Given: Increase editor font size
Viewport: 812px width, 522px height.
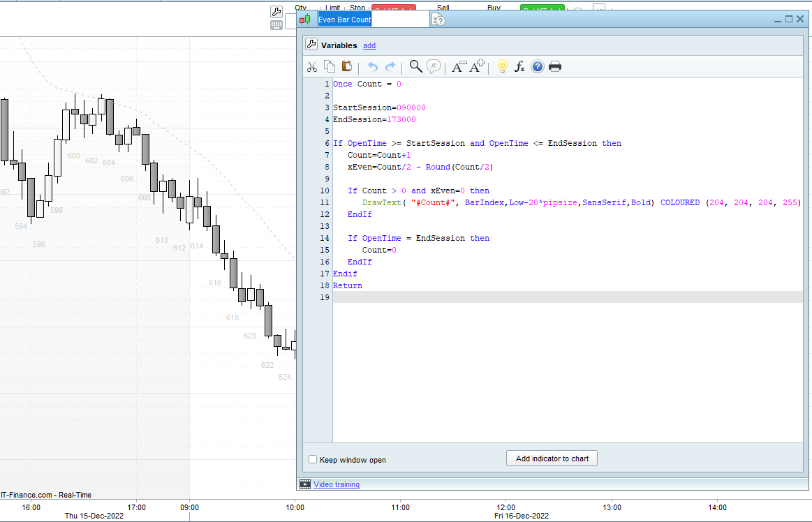Looking at the screenshot, I should pyautogui.click(x=478, y=67).
